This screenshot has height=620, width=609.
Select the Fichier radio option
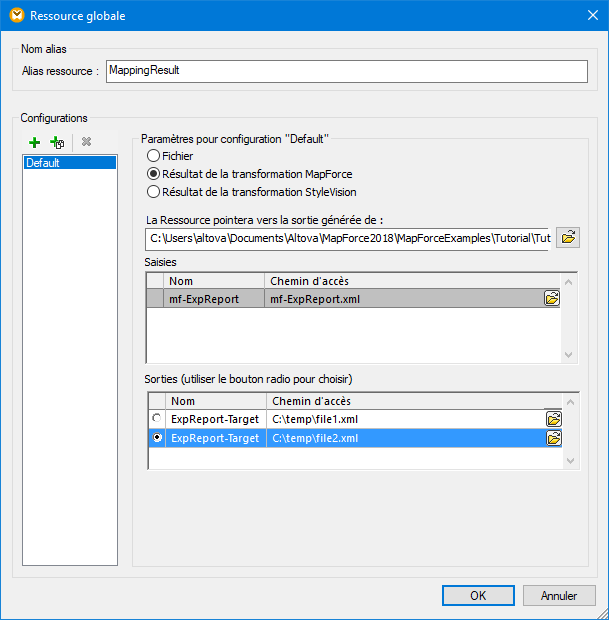[x=153, y=156]
